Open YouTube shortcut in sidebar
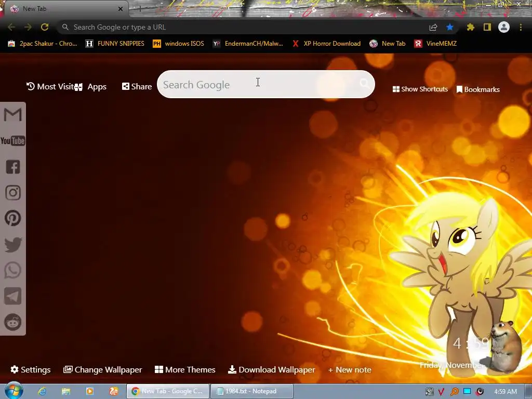 point(13,140)
